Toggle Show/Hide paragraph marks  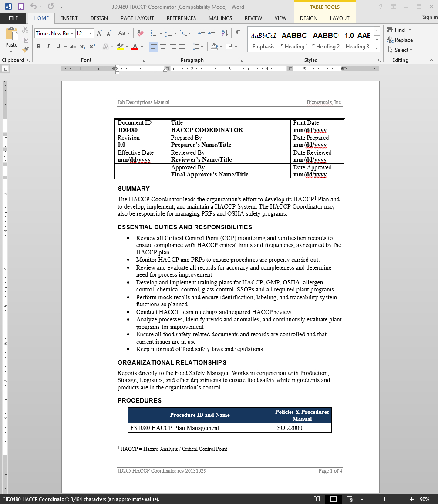[x=238, y=33]
